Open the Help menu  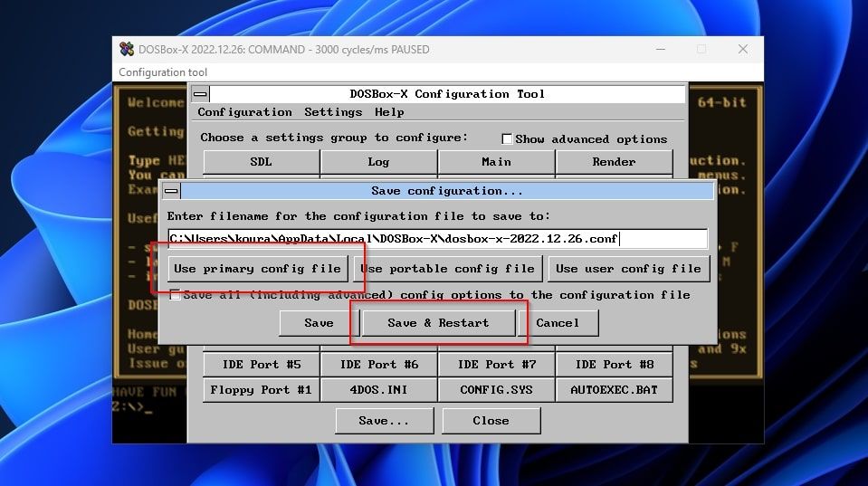click(389, 112)
